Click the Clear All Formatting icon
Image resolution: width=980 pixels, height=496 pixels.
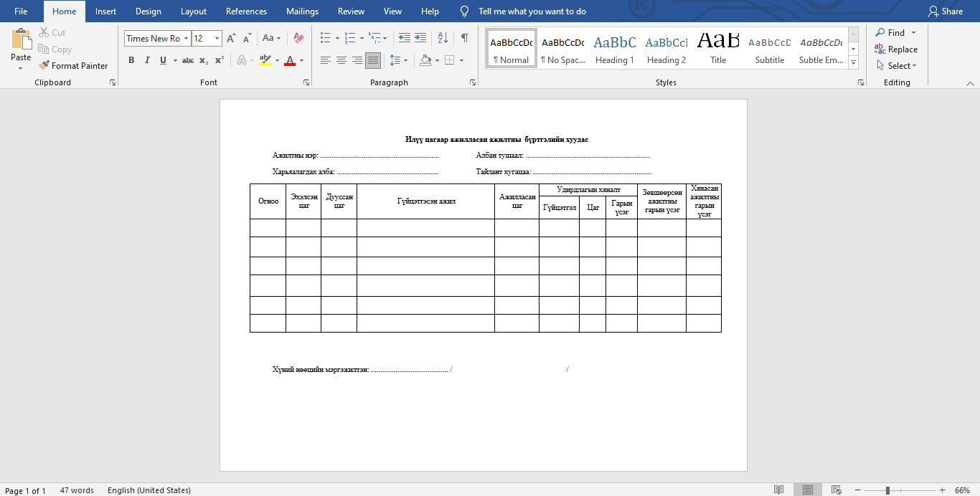[299, 38]
